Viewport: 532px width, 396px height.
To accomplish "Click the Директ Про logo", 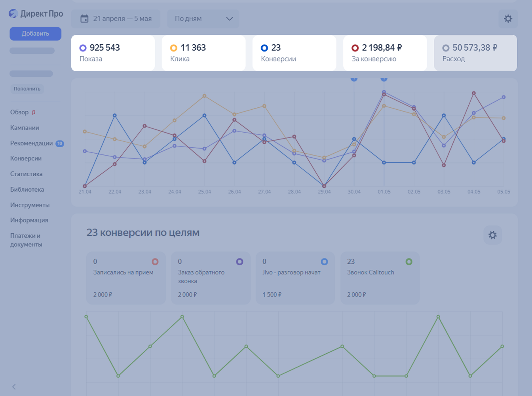I will click(x=36, y=14).
